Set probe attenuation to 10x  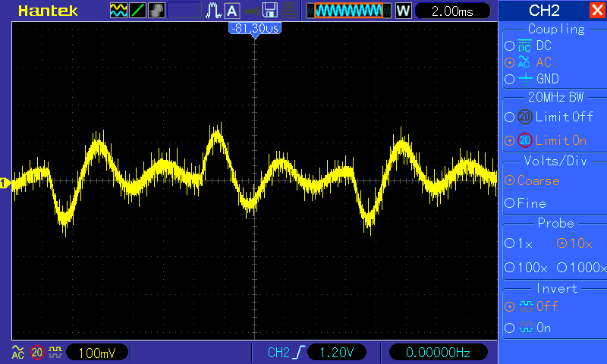pos(574,243)
